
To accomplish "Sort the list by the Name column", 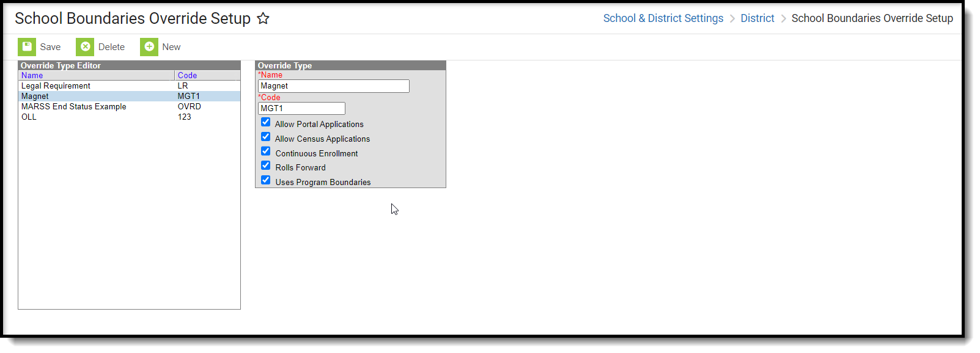I will (32, 75).
